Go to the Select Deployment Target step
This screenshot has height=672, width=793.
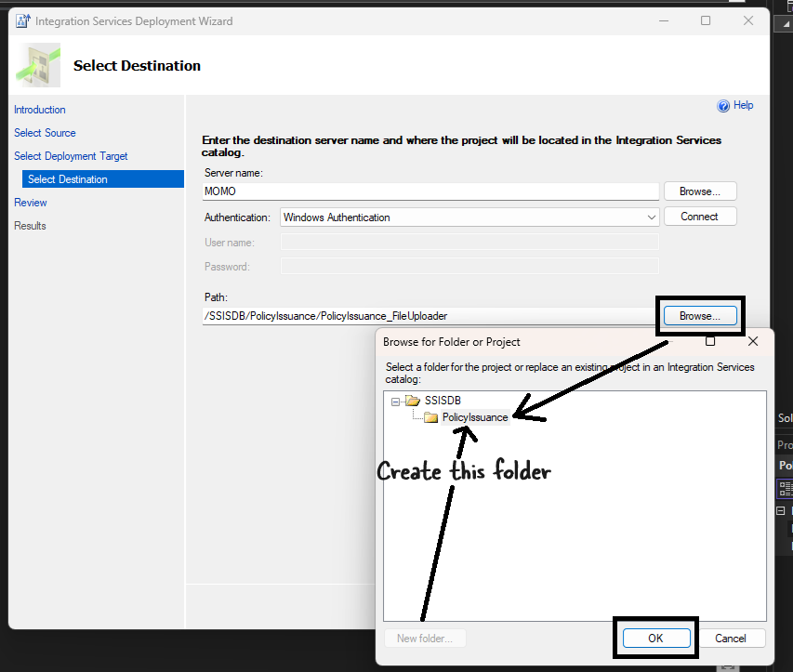click(71, 156)
